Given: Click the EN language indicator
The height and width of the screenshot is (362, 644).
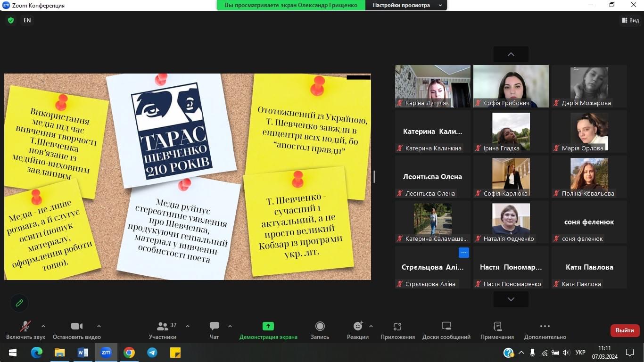Looking at the screenshot, I should pos(27,20).
